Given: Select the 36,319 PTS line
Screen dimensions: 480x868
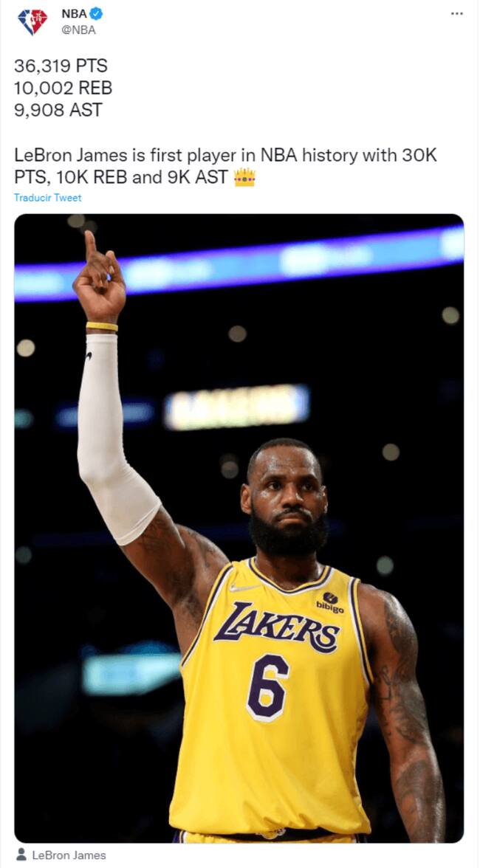Looking at the screenshot, I should point(61,66).
